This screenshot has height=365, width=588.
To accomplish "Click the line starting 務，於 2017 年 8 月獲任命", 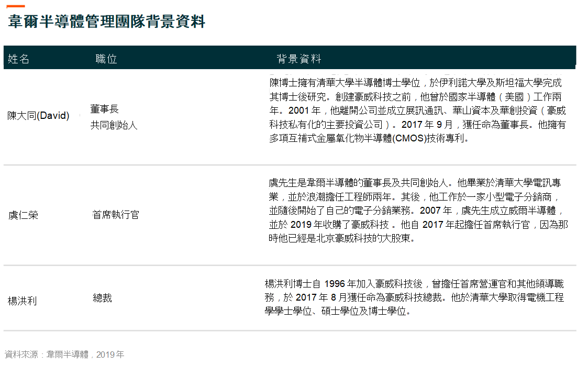I will (414, 297).
